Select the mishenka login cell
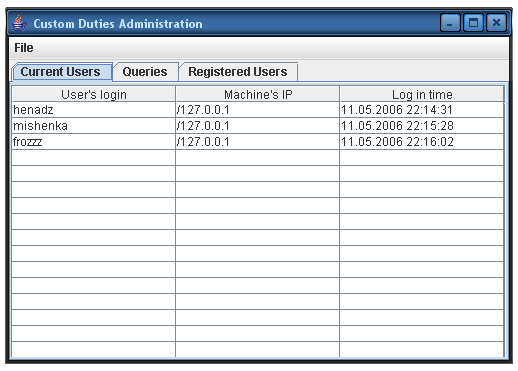Viewport: 518px width, 371px height. click(x=94, y=126)
